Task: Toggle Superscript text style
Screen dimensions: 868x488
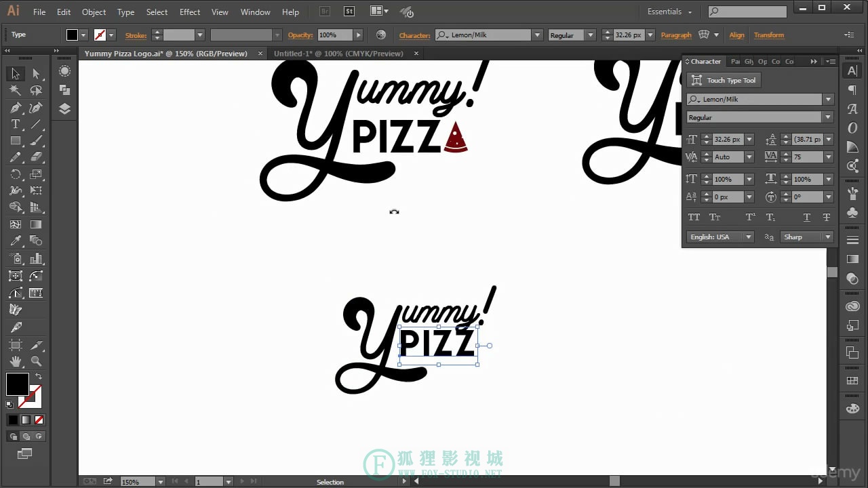Action: coord(750,218)
